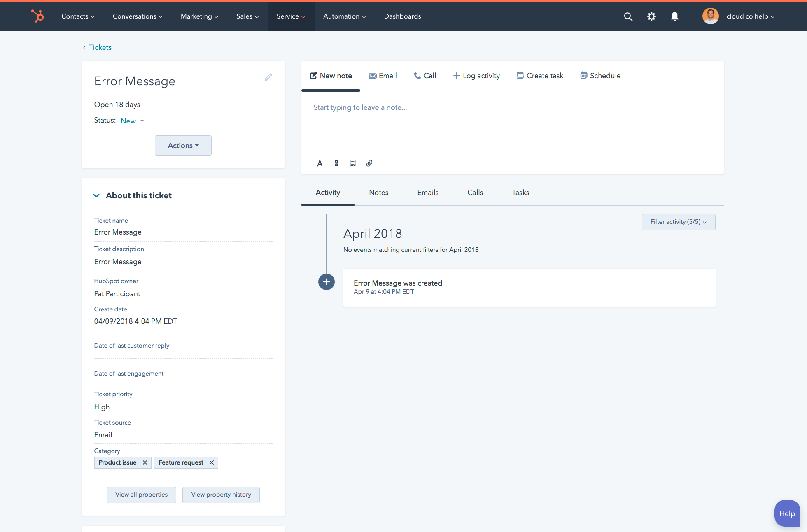The height and width of the screenshot is (532, 807).
Task: Click the pencil/edit icon on ticket header
Action: tap(268, 77)
